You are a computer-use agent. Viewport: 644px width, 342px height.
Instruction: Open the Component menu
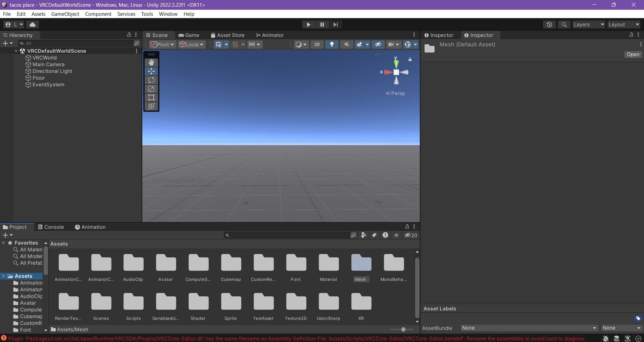pyautogui.click(x=98, y=14)
